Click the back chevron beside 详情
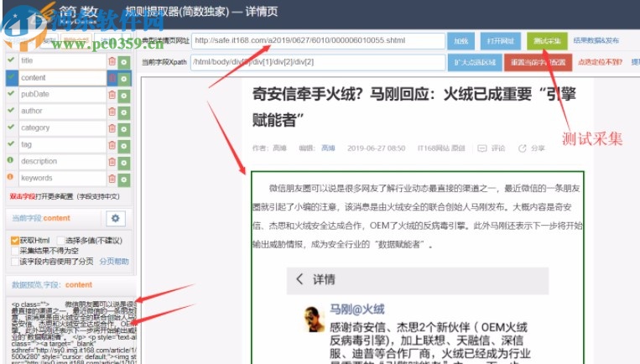The image size is (640, 364). (x=299, y=279)
